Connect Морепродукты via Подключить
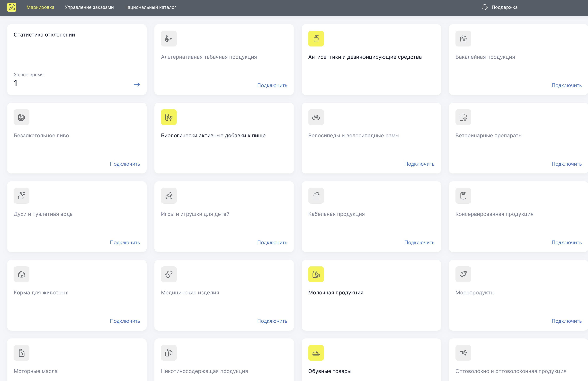The width and height of the screenshot is (588, 381). (x=567, y=321)
